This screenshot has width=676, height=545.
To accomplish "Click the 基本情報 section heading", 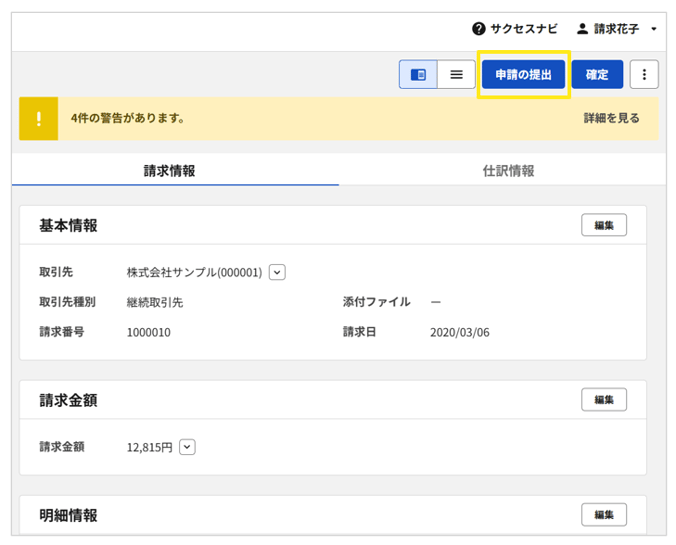I will point(68,226).
